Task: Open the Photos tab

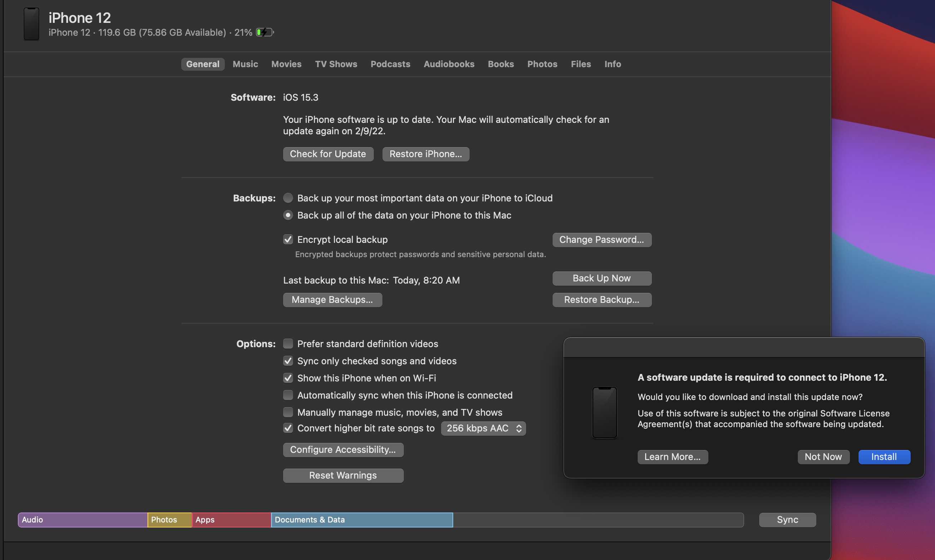Action: pos(542,64)
